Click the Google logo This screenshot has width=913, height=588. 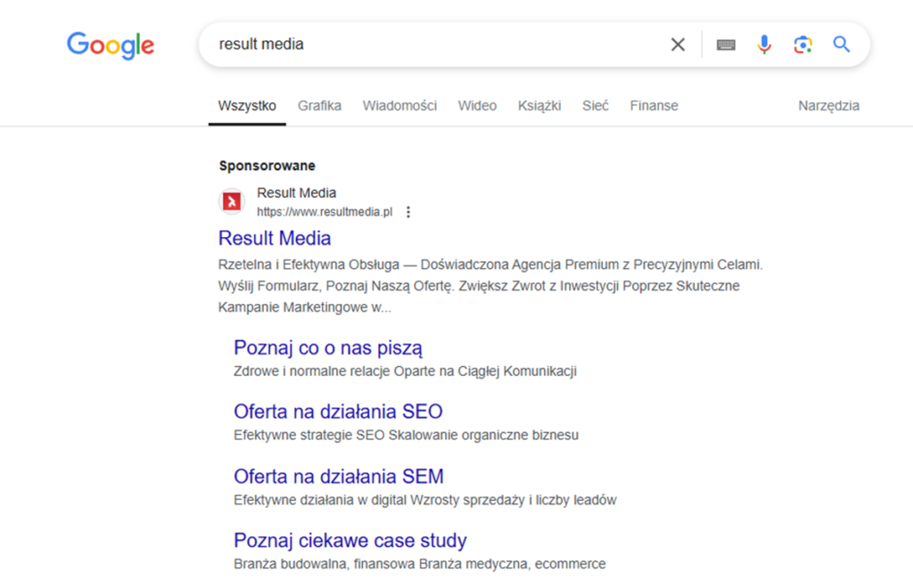tap(111, 45)
